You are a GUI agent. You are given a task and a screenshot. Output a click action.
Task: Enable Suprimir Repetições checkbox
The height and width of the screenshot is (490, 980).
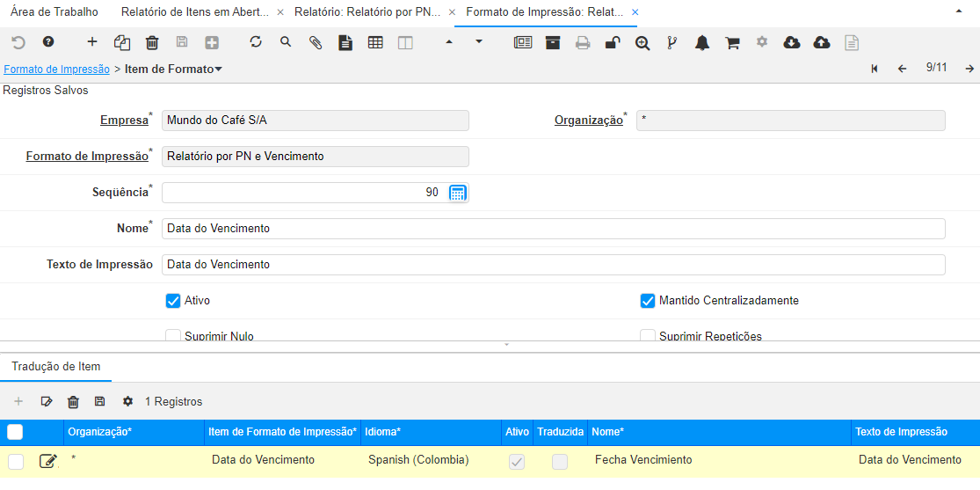click(648, 336)
